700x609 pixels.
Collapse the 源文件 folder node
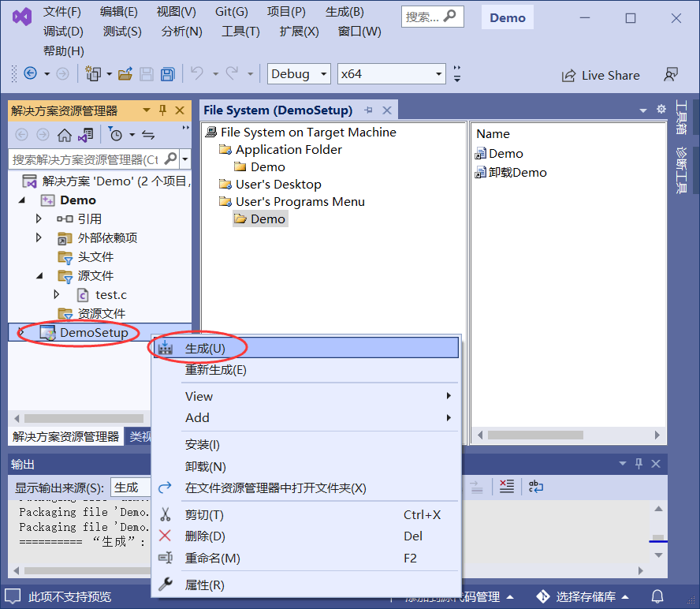(39, 275)
